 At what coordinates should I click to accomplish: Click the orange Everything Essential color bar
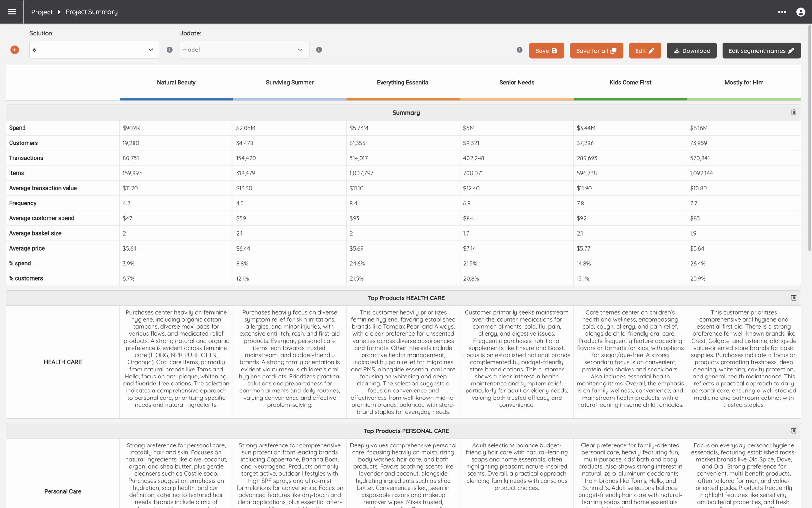403,99
